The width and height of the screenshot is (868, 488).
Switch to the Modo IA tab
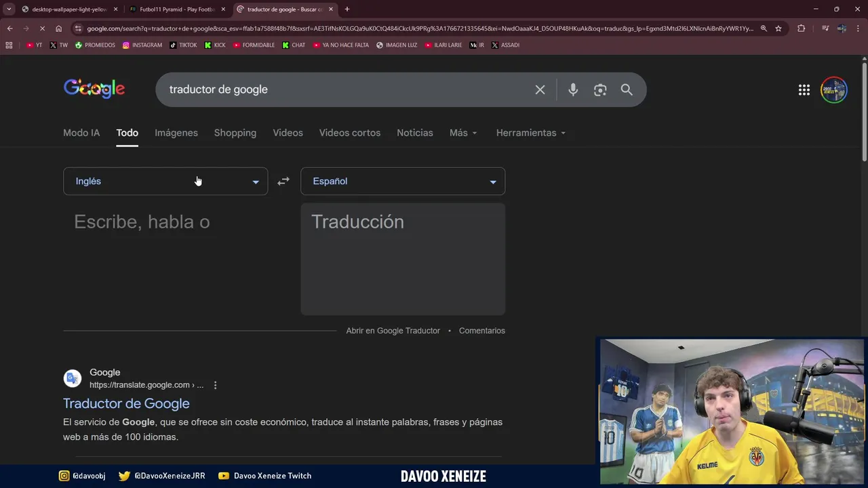coord(81,133)
